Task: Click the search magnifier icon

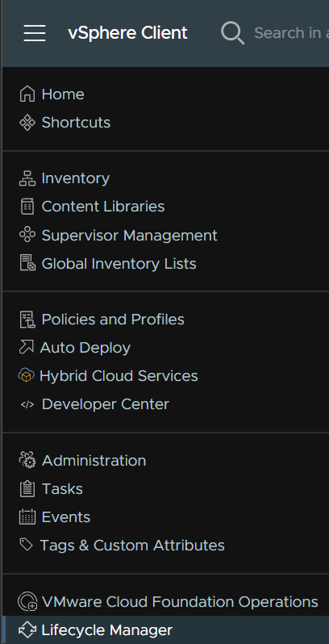Action: [x=232, y=33]
